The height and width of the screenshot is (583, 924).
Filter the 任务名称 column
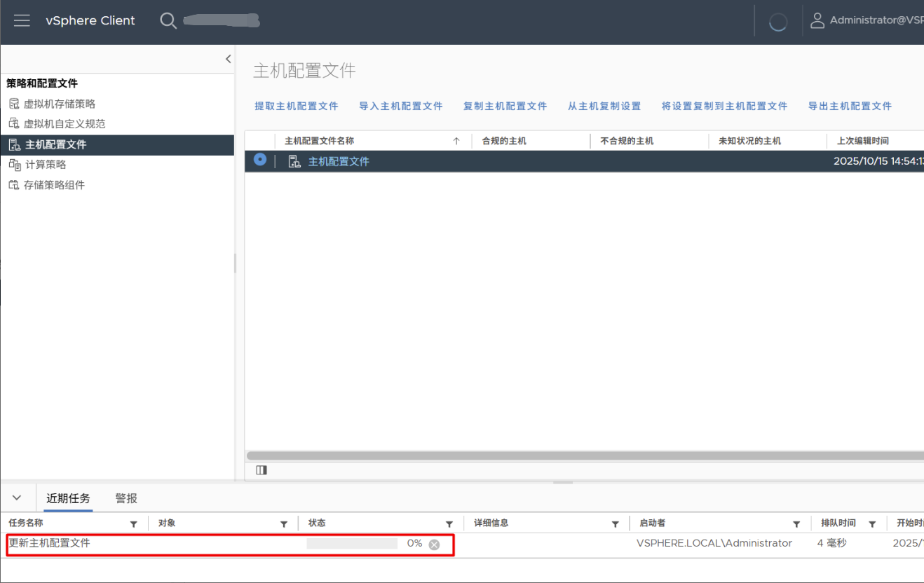(134, 524)
